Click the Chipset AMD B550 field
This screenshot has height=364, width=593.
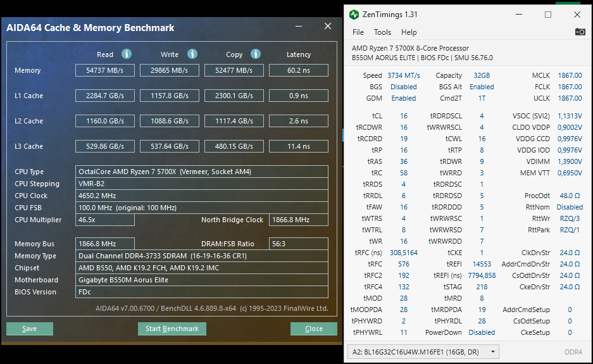tap(202, 268)
